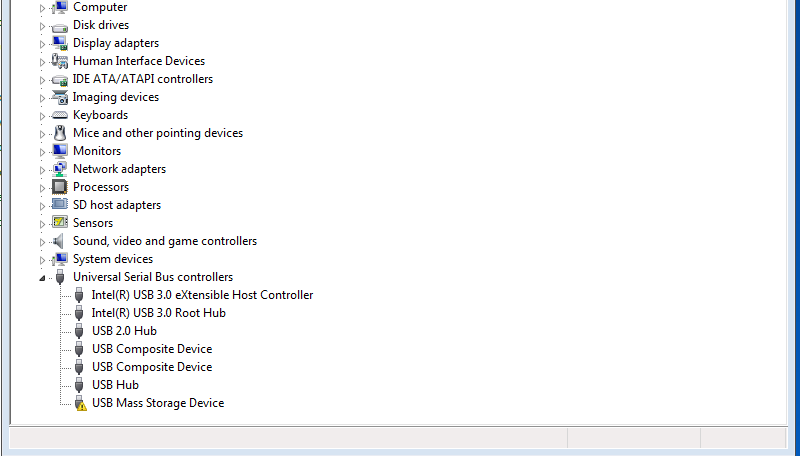Select Sensors label

93,223
